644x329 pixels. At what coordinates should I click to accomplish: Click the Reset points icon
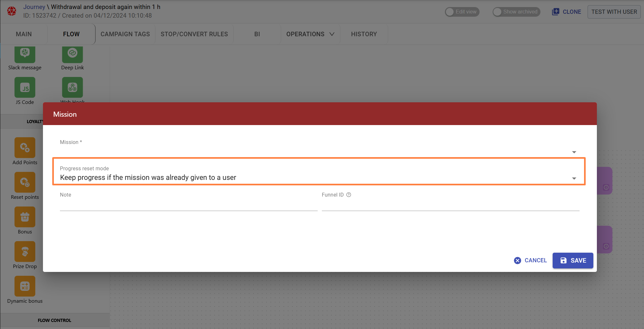(x=25, y=182)
